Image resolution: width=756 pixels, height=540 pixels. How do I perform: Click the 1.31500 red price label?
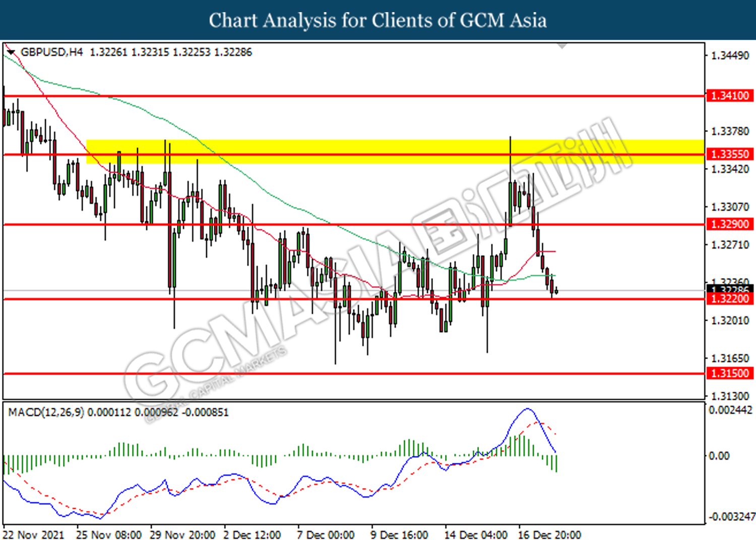coord(730,373)
